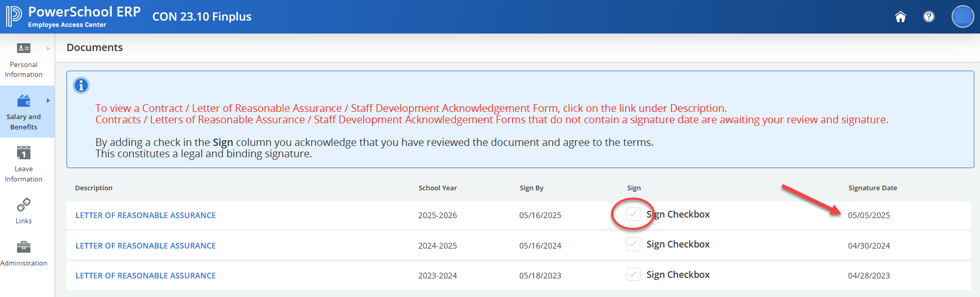Click the Signature Date column header
Viewport: 980px width, 297px height.
pos(872,188)
